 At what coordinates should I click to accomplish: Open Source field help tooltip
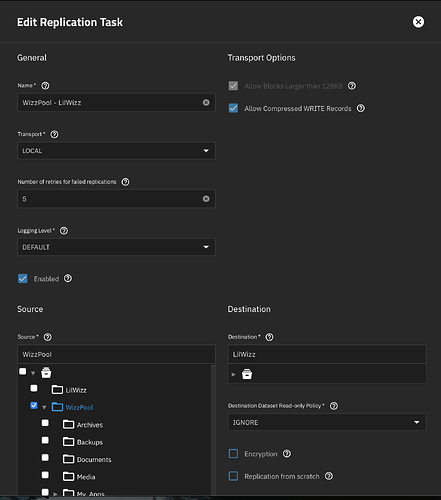(x=48, y=337)
